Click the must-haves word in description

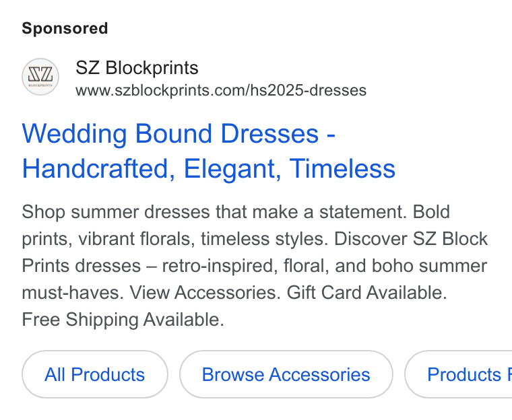coord(73,292)
